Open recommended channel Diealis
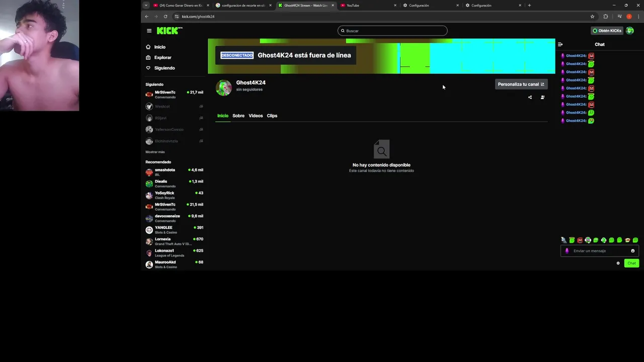 tap(175, 184)
